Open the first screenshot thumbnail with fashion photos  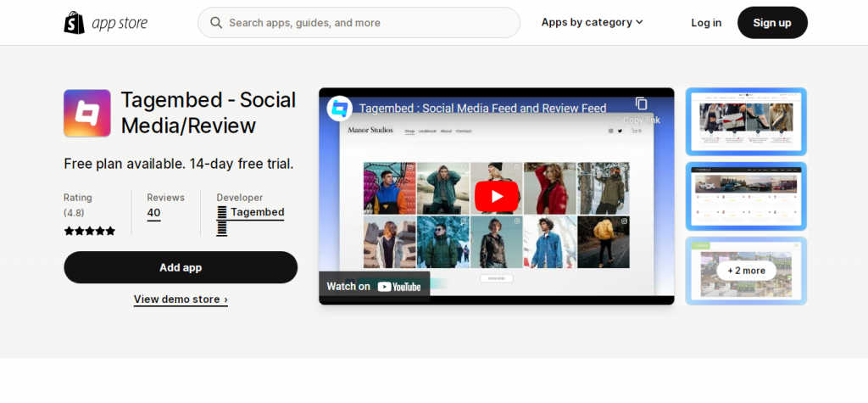[x=746, y=121]
